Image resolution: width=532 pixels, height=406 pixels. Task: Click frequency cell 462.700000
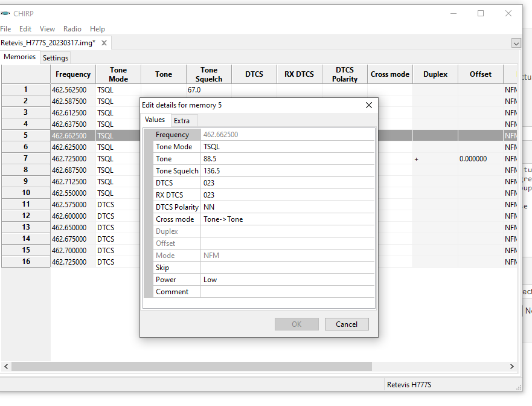73,251
